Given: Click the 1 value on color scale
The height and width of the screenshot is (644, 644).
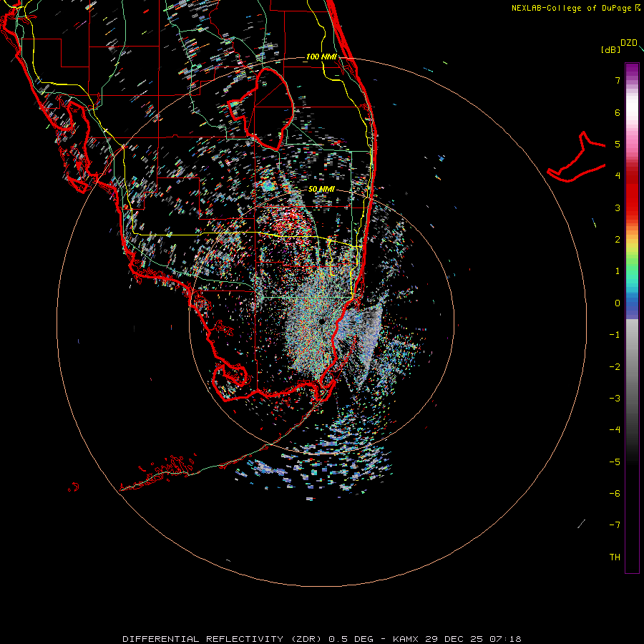Looking at the screenshot, I should [x=618, y=271].
